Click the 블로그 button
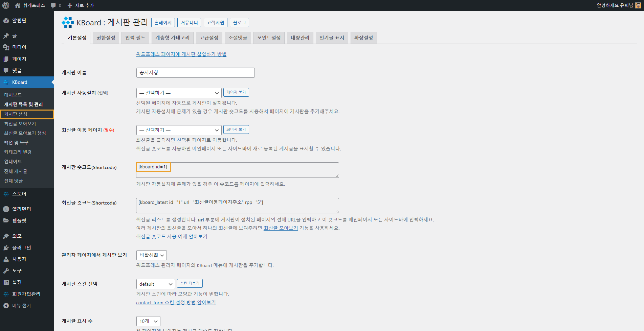Screen dimensions: 644x331 pyautogui.click(x=240, y=23)
